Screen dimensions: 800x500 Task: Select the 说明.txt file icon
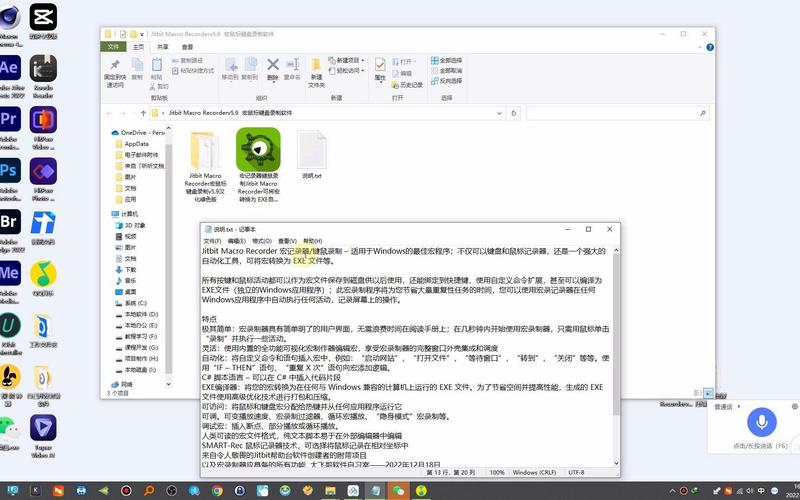coord(312,149)
